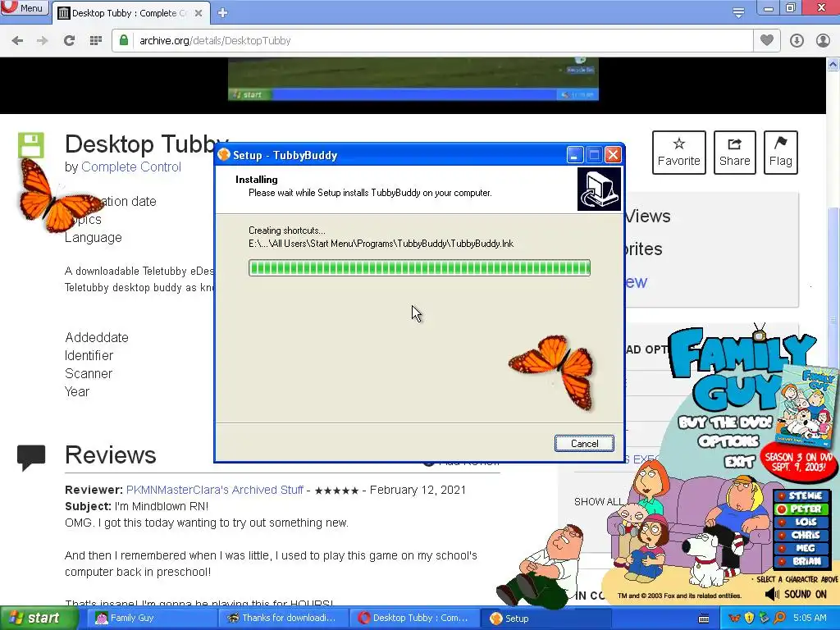Select the Desktop Tubby browser tab

[130, 13]
